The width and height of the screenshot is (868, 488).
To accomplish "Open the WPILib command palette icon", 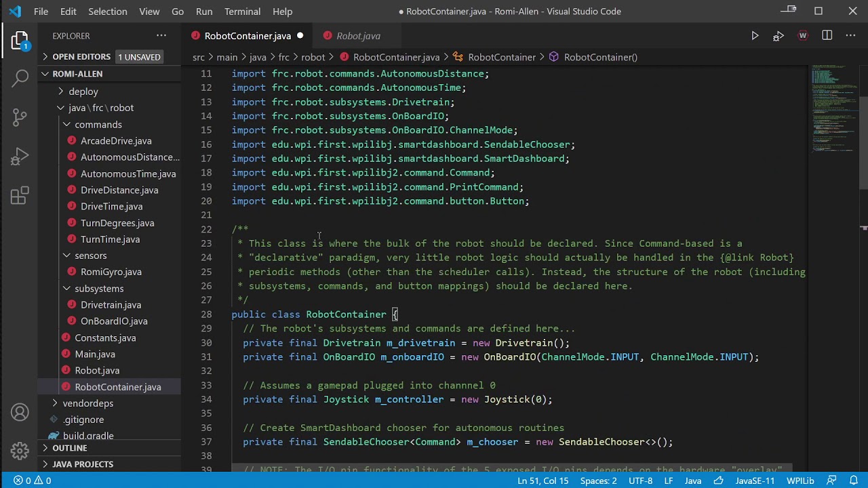I will tap(803, 36).
